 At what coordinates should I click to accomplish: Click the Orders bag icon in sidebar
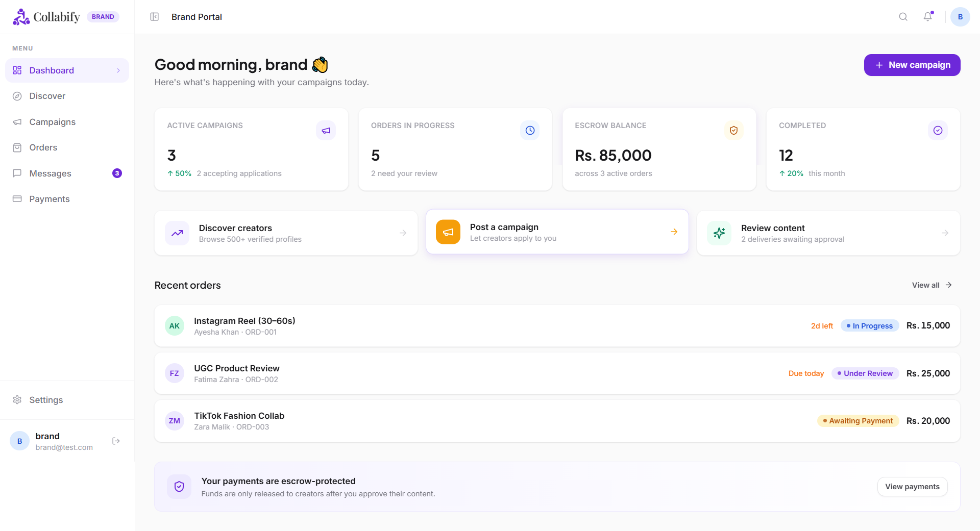click(17, 147)
